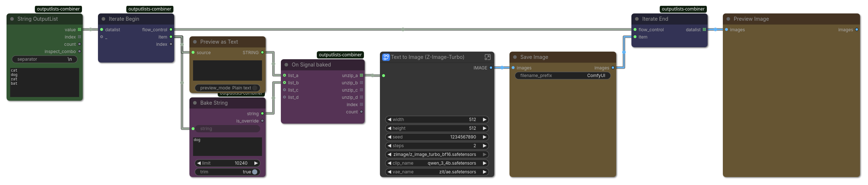This screenshot has width=868, height=185.
Task: Increase width with the right arrow
Action: coord(484,120)
